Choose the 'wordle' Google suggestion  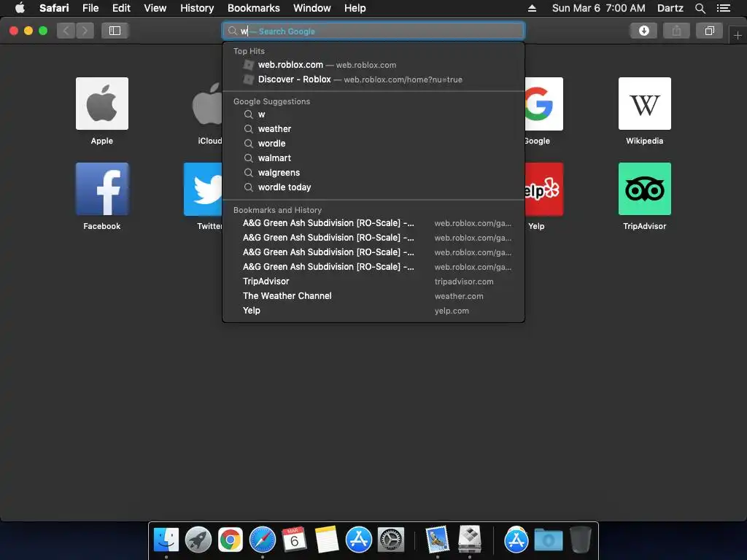373,144
